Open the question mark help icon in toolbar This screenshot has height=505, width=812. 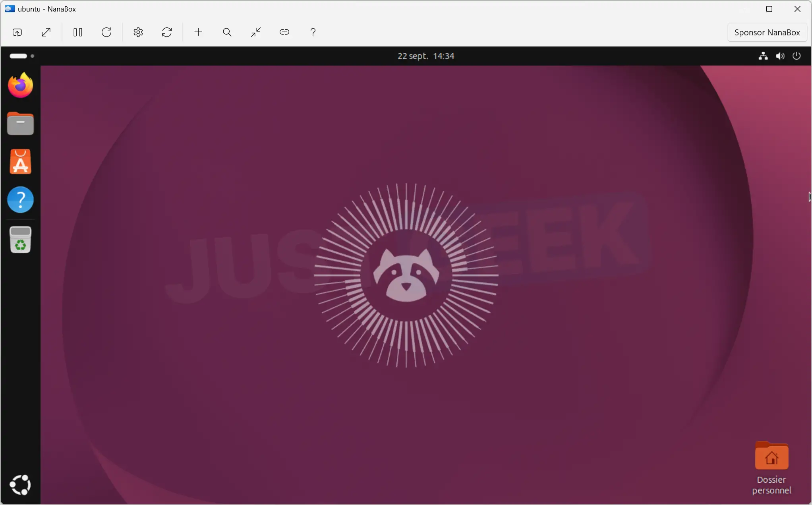[x=313, y=32]
